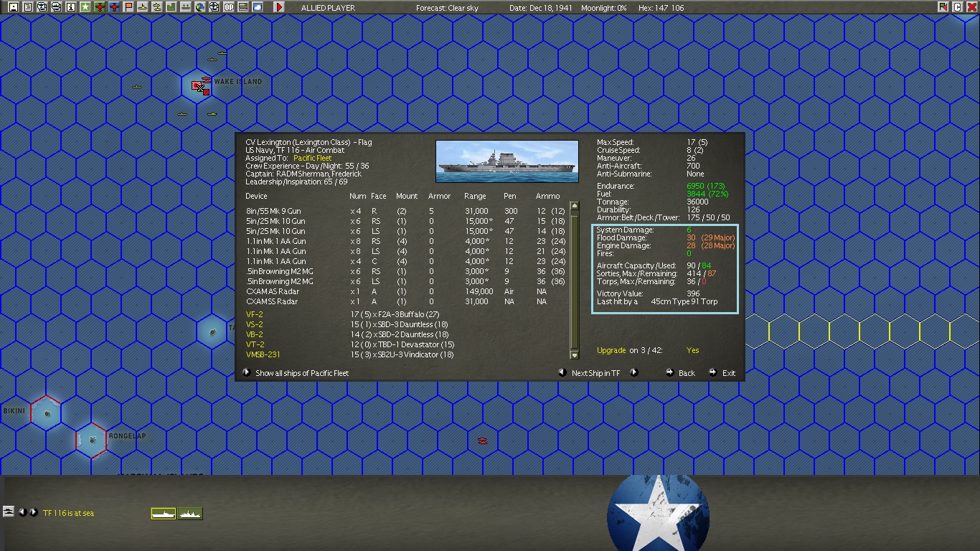Click the single yellow ship toolbar icon
This screenshot has width=980, height=551.
[143, 7]
